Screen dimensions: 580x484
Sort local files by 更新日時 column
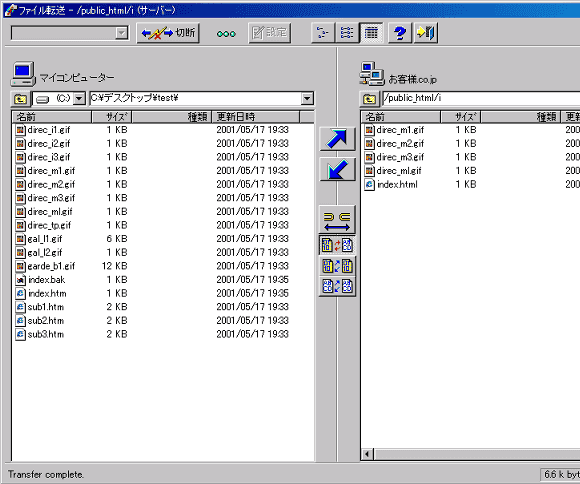tap(255, 117)
